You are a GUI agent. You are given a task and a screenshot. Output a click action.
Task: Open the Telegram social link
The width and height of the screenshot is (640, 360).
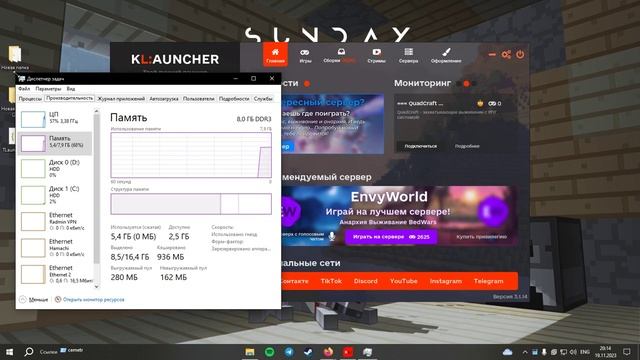(x=488, y=281)
